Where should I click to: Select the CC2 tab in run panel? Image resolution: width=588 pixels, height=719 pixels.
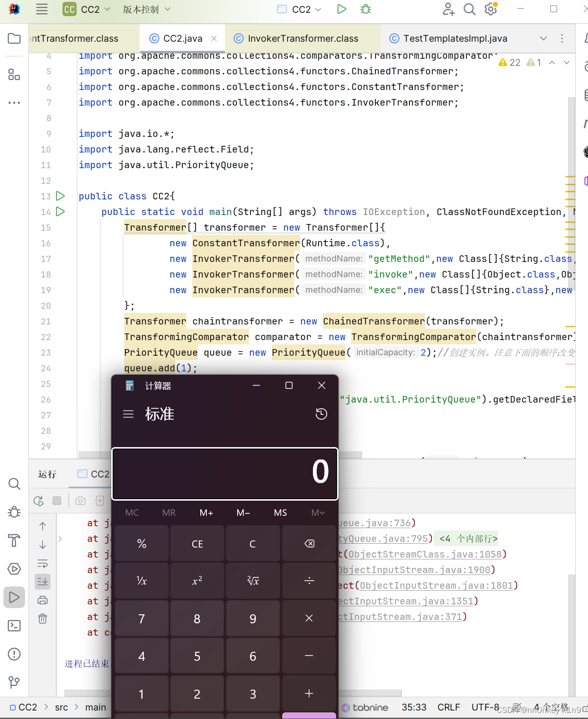point(94,474)
